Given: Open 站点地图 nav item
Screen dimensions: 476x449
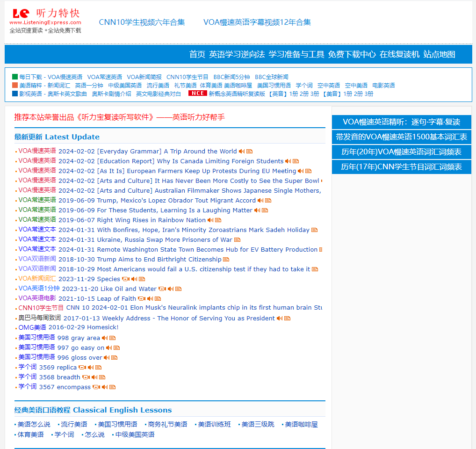Looking at the screenshot, I should (439, 54).
